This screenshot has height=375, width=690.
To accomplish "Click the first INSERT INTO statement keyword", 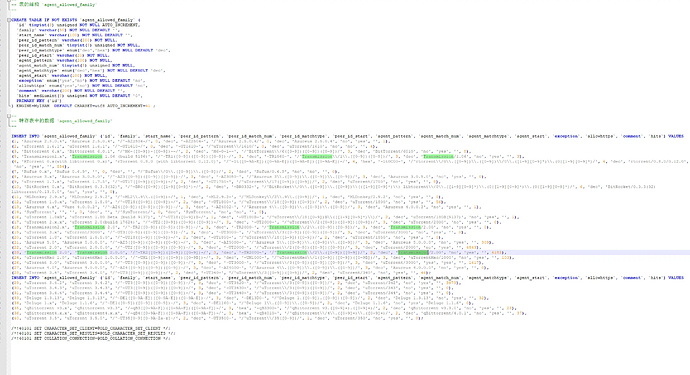I will [x=25, y=136].
